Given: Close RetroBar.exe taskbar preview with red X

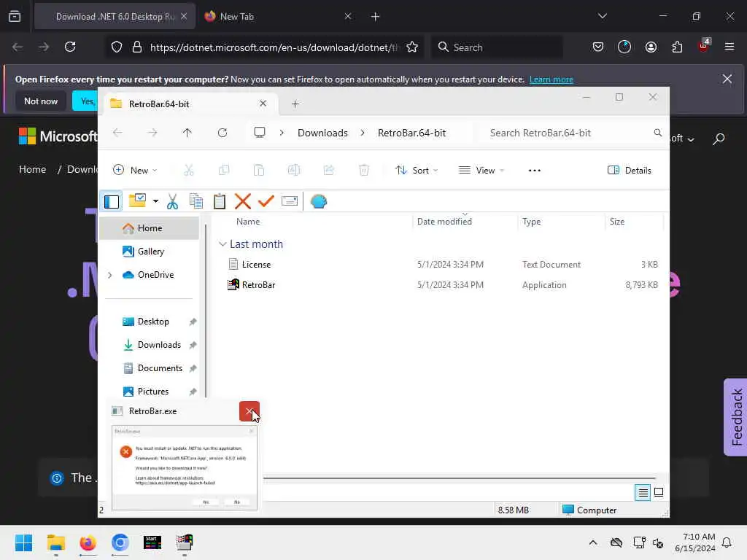Looking at the screenshot, I should coord(249,411).
